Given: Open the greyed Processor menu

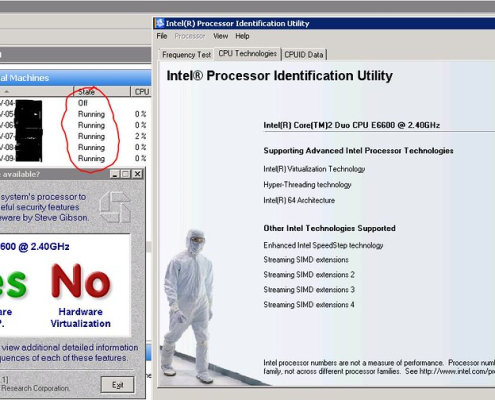Looking at the screenshot, I should point(190,36).
